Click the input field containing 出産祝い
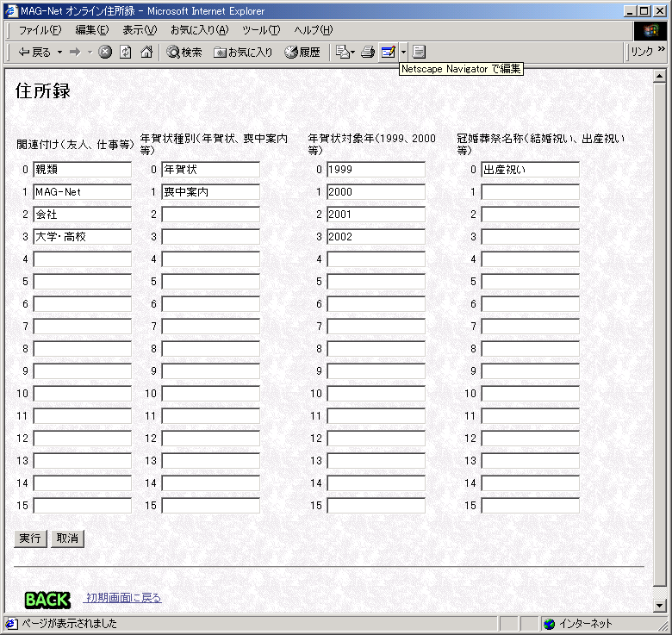 pyautogui.click(x=530, y=170)
